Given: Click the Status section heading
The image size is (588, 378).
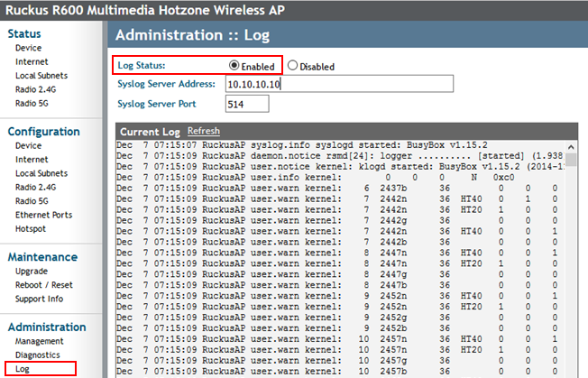Looking at the screenshot, I should coord(24,33).
